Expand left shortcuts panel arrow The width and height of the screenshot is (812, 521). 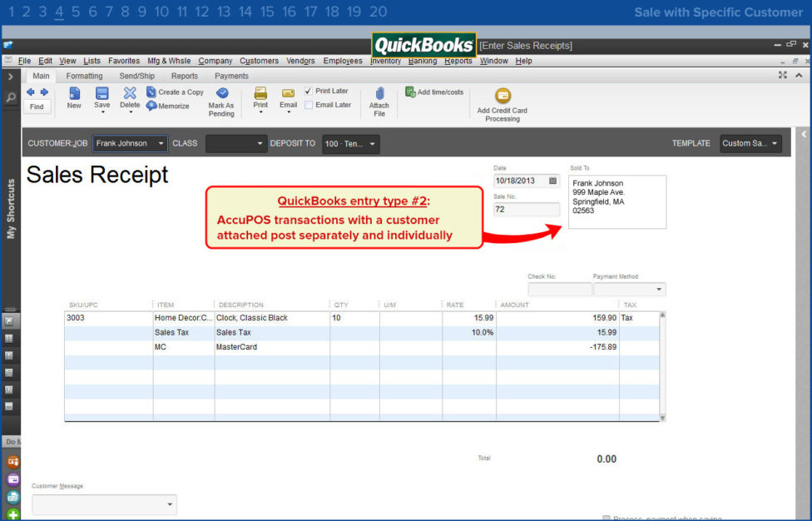click(x=10, y=77)
